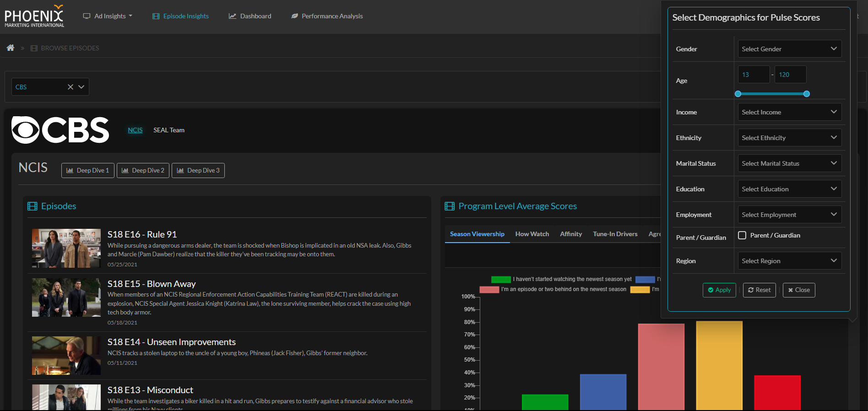Screen dimensions: 868x411
Task: Open Deep Dive 1 report
Action: pos(88,170)
